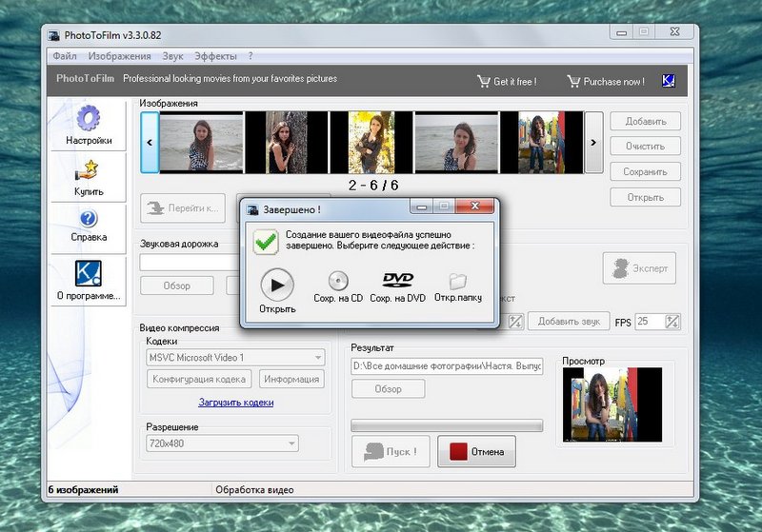Open the О программе about icon

click(x=88, y=273)
